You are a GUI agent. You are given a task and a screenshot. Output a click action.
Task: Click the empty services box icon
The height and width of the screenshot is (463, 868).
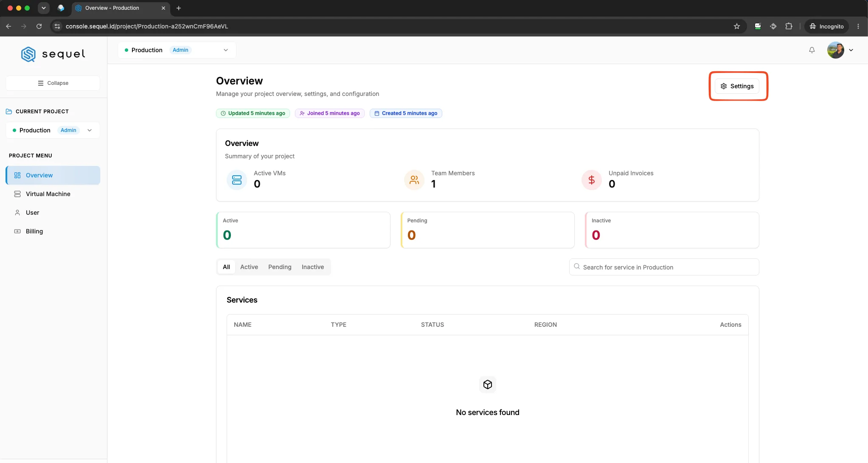pyautogui.click(x=488, y=384)
